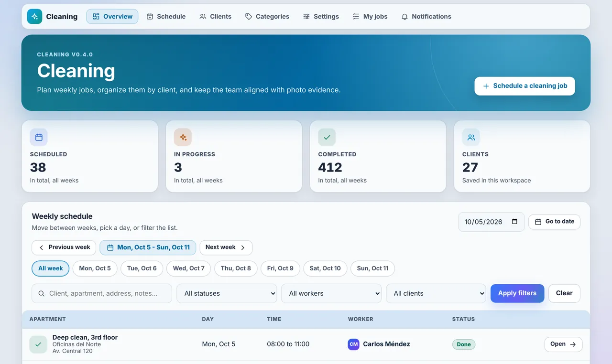Click the Cleaning app logo icon
The width and height of the screenshot is (612, 364).
(x=34, y=16)
